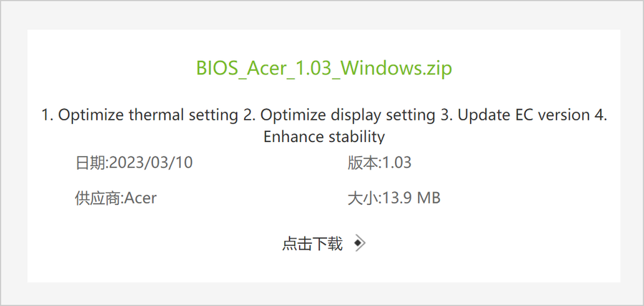Click the 点击下载 download text
Viewport: 644px width, 306px height.
(x=312, y=244)
